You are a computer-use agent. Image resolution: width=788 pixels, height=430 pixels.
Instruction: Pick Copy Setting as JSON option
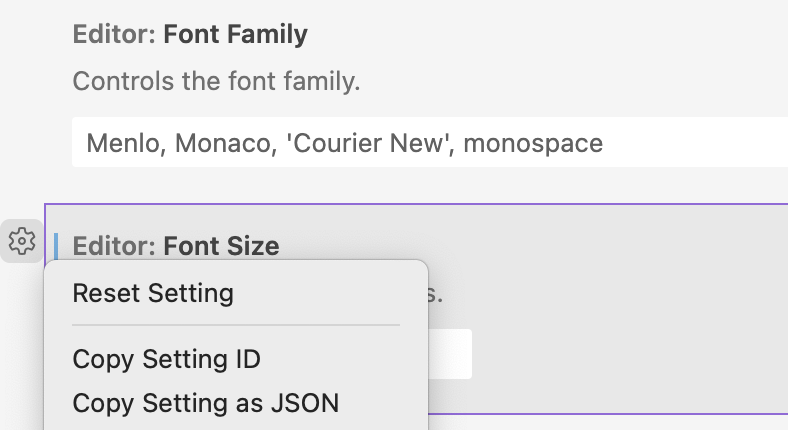[x=205, y=403]
